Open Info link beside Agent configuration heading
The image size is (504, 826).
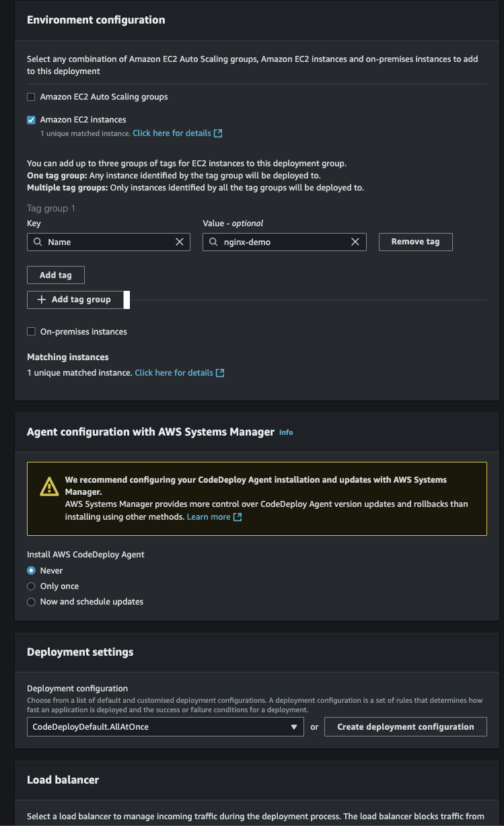pos(286,432)
